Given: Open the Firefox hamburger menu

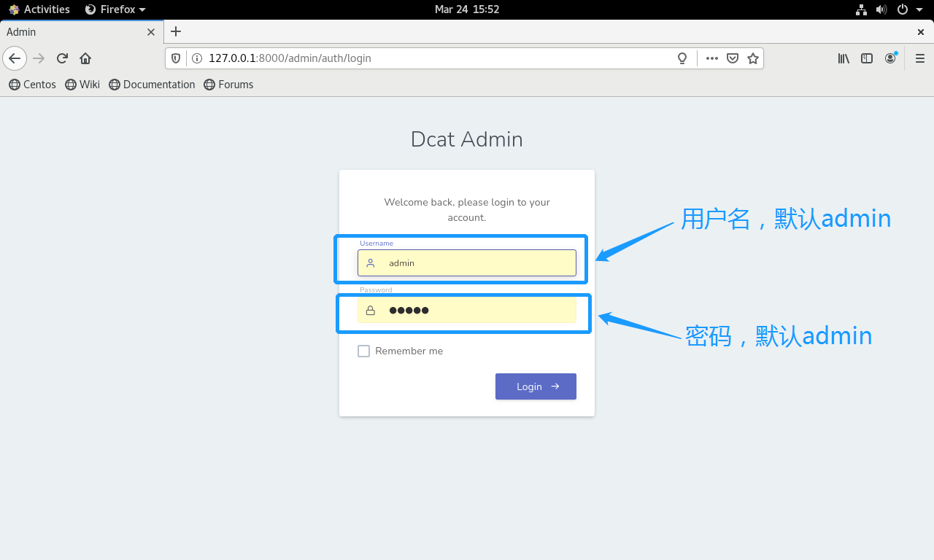Looking at the screenshot, I should [x=919, y=58].
